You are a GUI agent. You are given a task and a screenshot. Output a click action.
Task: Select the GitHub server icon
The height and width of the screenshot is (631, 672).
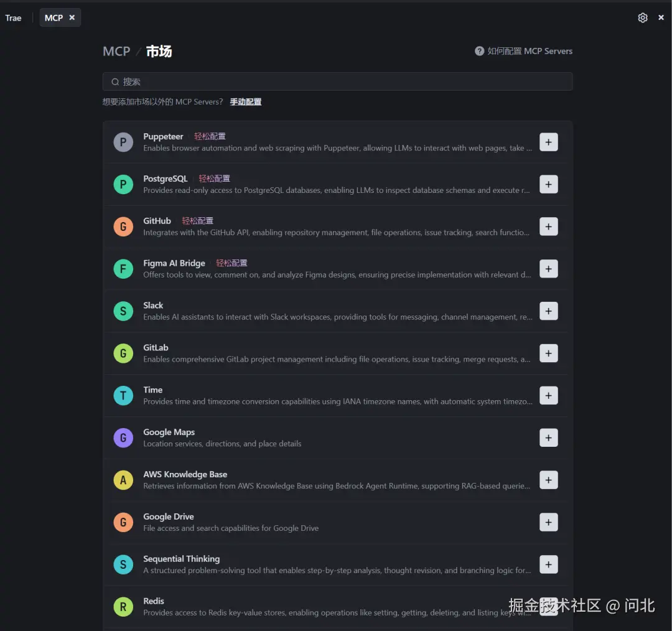click(123, 227)
